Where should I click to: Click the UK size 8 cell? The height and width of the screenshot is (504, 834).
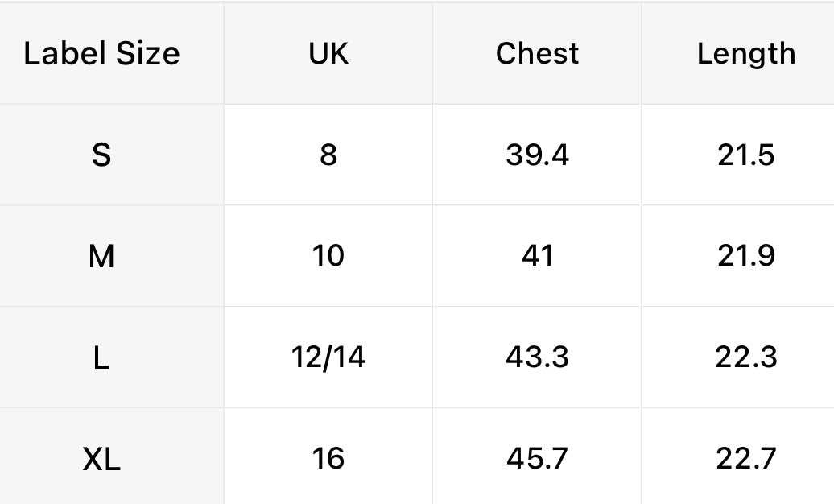(328, 155)
